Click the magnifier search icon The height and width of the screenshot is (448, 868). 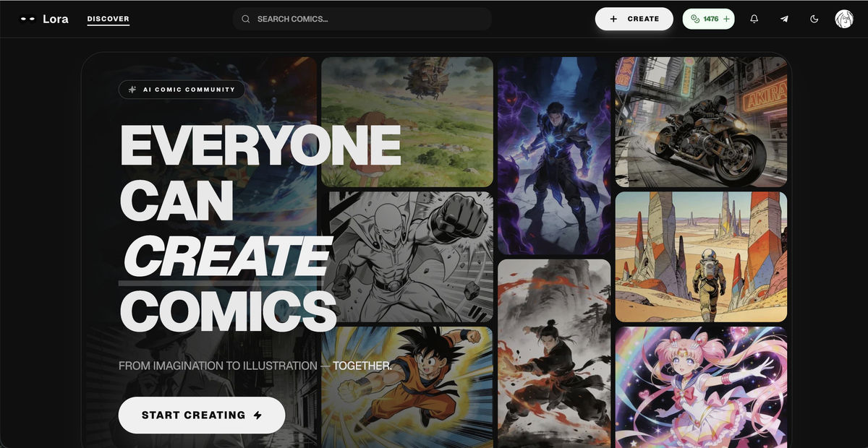[x=246, y=19]
